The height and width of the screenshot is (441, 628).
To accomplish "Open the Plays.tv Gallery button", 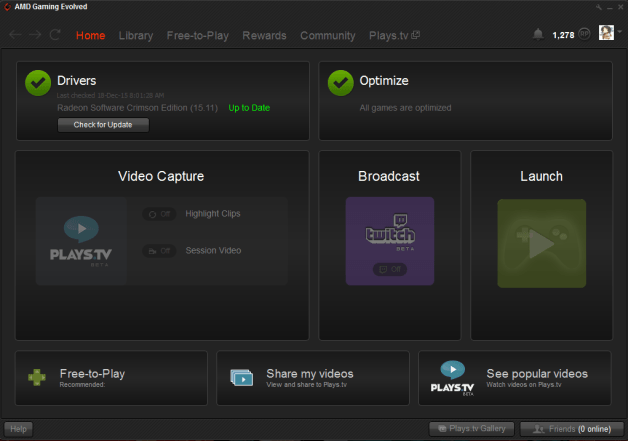I will pyautogui.click(x=472, y=429).
